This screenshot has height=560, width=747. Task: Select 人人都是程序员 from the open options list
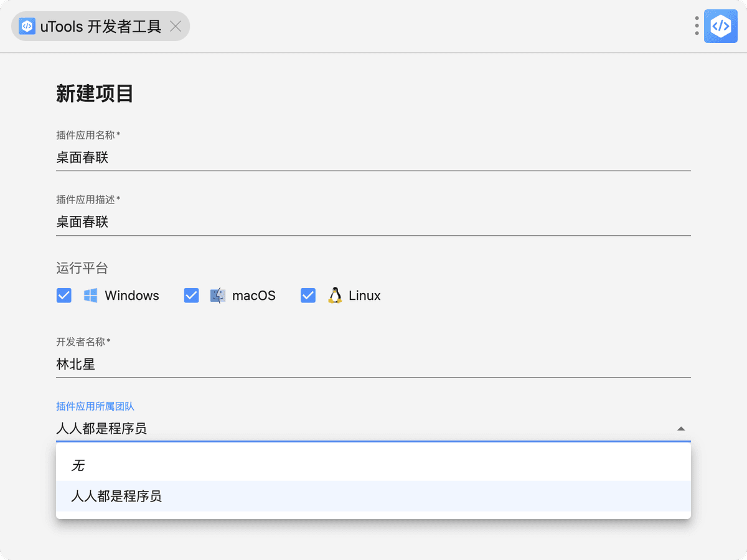coord(116,497)
